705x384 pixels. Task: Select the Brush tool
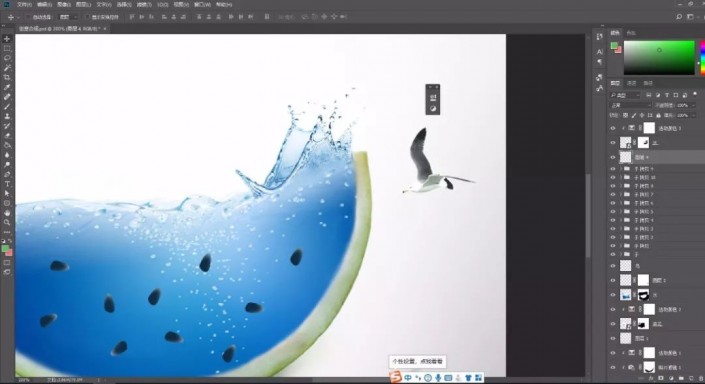pos(7,107)
